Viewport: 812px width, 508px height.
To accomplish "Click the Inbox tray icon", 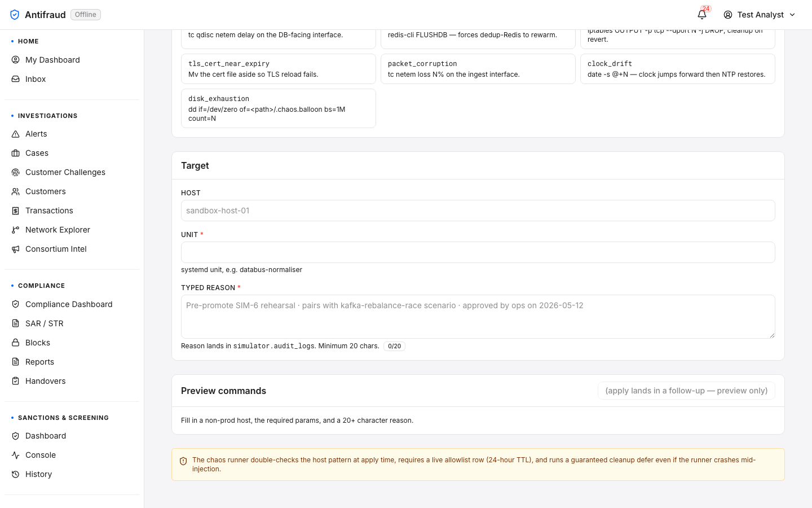I will (x=16, y=79).
